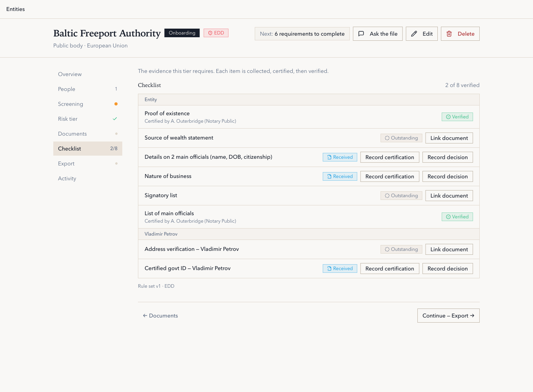Record certification for Details on 2 main officials
Viewport: 533px width, 392px height.
(x=390, y=157)
